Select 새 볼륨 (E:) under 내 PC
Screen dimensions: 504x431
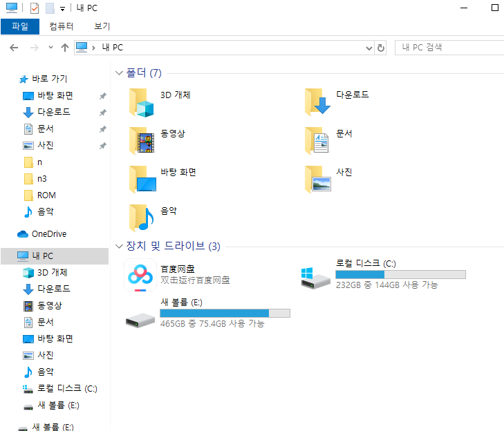click(x=58, y=405)
